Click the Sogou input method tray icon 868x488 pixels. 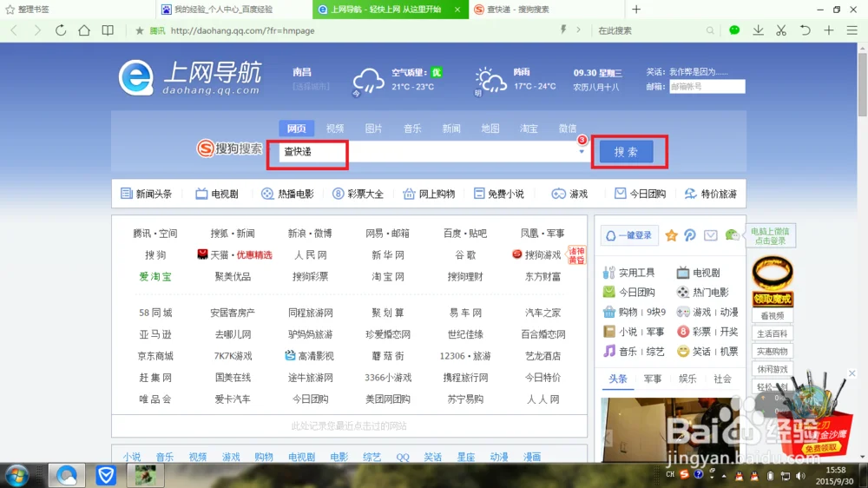tap(684, 475)
